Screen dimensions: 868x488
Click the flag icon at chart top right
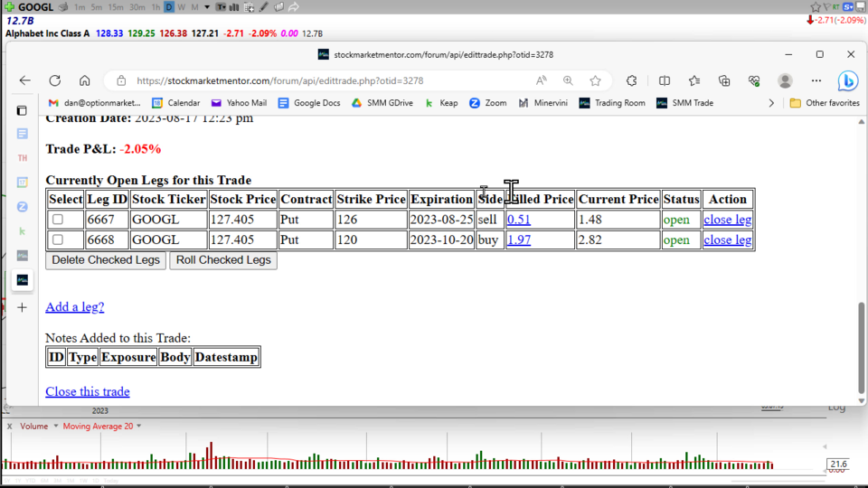826,6
